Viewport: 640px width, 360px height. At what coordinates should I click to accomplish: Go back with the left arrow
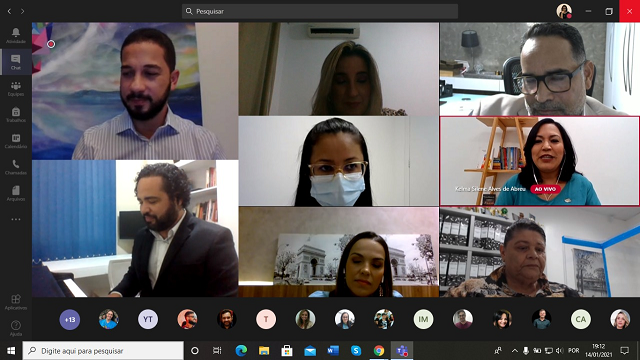(x=9, y=11)
